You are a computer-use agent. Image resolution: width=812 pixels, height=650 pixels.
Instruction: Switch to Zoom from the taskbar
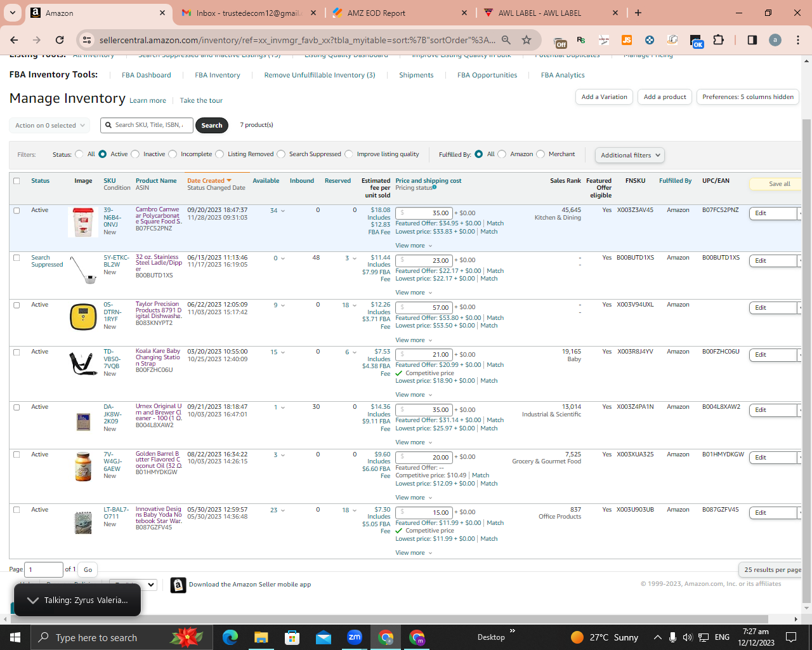pos(354,637)
